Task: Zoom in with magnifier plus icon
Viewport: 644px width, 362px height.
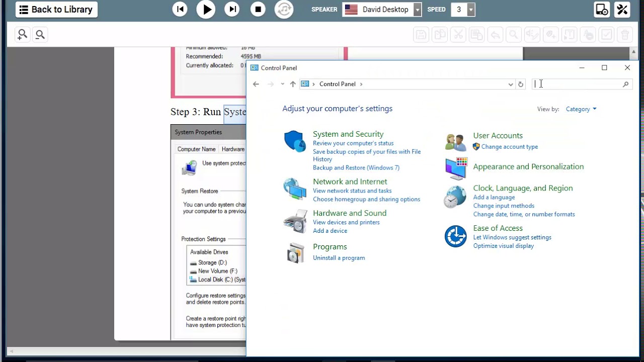Action: point(22,34)
